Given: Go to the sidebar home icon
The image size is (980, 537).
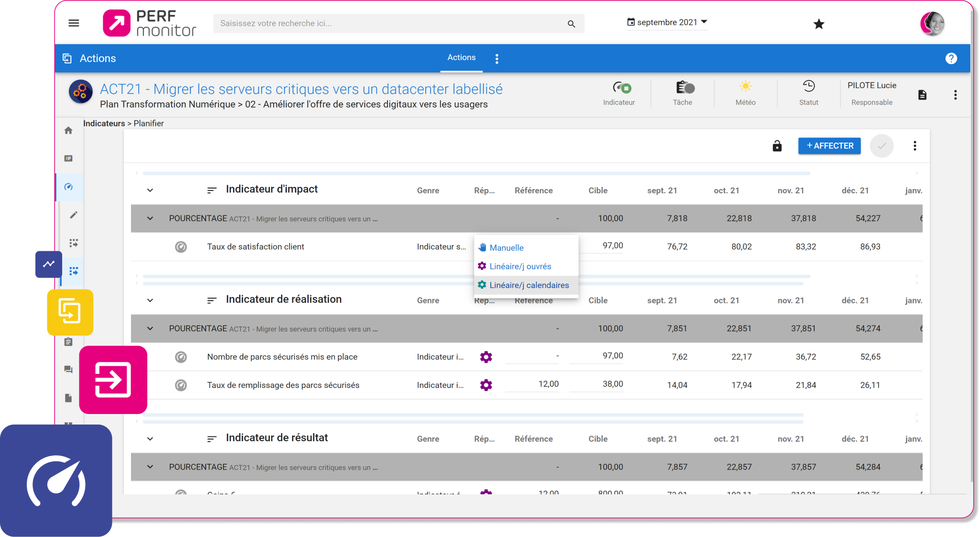Looking at the screenshot, I should pyautogui.click(x=68, y=130).
